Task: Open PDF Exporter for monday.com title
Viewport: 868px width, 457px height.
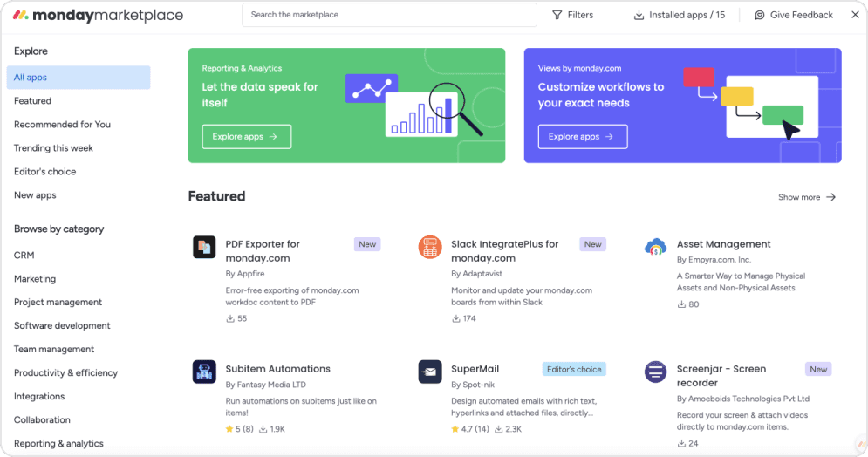Action: (x=263, y=251)
